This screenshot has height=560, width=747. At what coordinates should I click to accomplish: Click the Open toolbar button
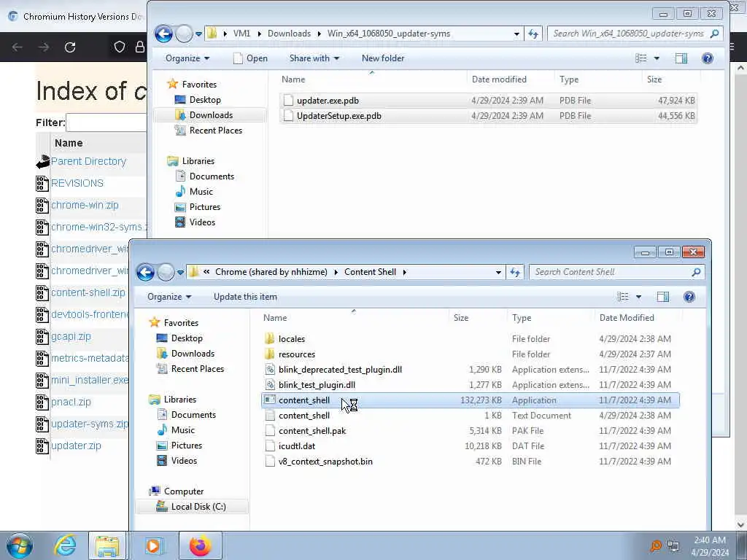point(251,58)
